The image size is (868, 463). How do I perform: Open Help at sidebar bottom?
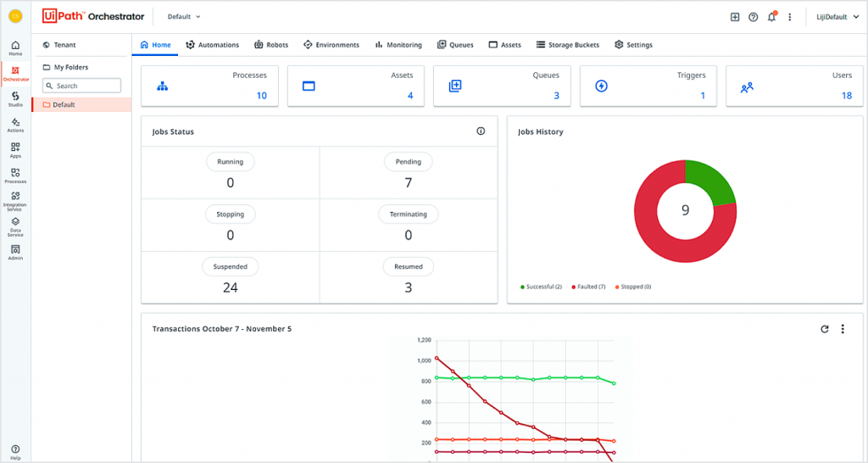tap(15, 453)
